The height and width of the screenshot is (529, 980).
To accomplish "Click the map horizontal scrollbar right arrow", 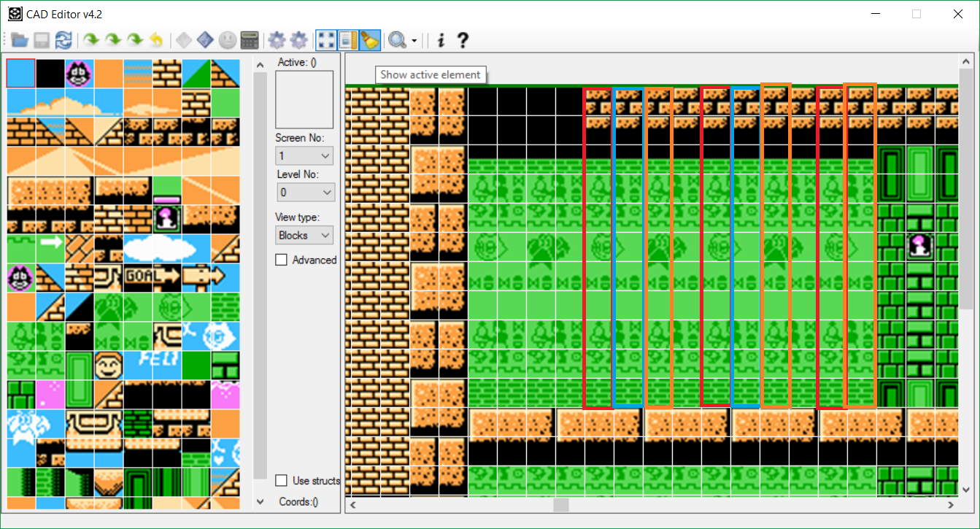I will tap(950, 505).
